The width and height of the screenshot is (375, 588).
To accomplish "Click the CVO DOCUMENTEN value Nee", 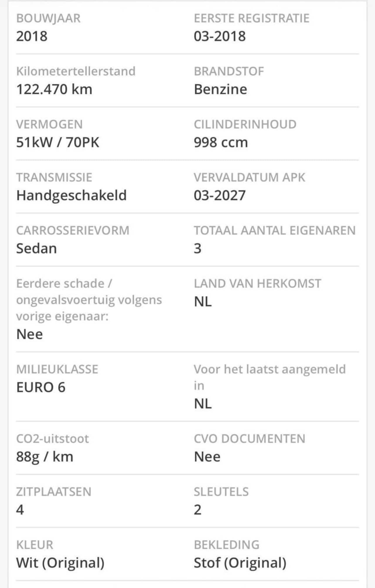I will 207,457.
